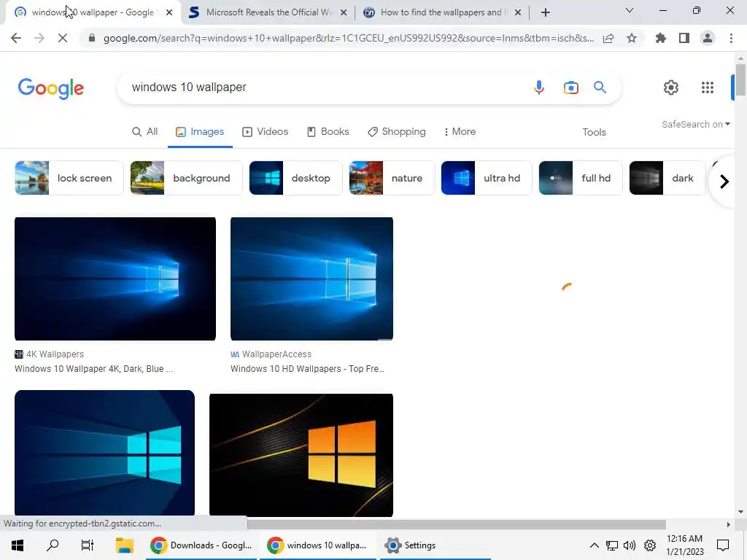Show more filter chips with arrow
Image resolution: width=747 pixels, height=560 pixels.
pos(724,182)
